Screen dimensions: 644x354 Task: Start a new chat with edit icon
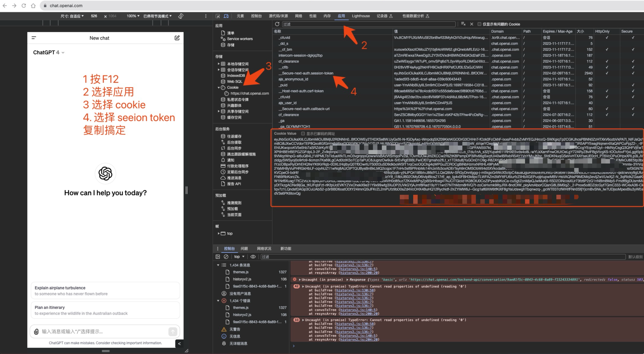177,38
